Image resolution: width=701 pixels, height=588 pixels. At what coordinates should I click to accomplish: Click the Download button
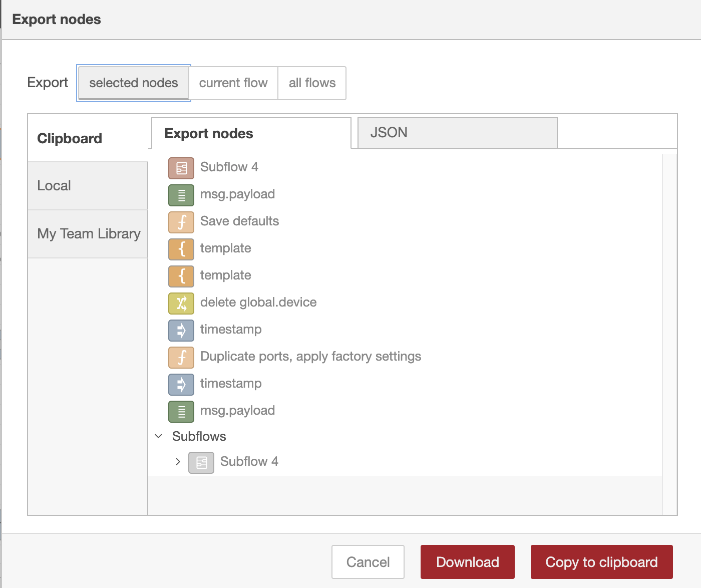click(x=468, y=562)
